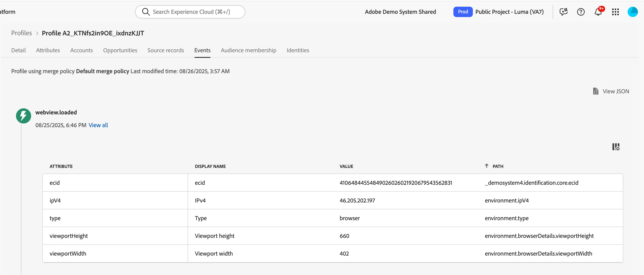Open the Adobe Demo System Shared org switcher

click(x=400, y=12)
